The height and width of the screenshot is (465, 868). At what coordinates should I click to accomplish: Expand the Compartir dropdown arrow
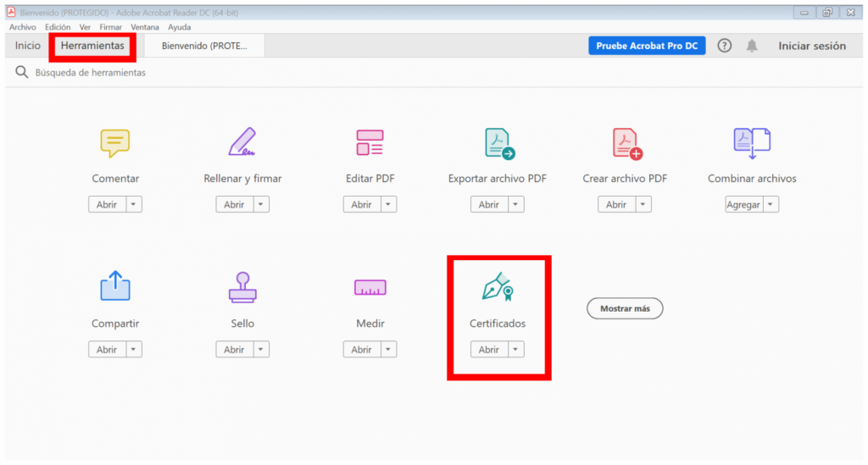click(x=133, y=350)
